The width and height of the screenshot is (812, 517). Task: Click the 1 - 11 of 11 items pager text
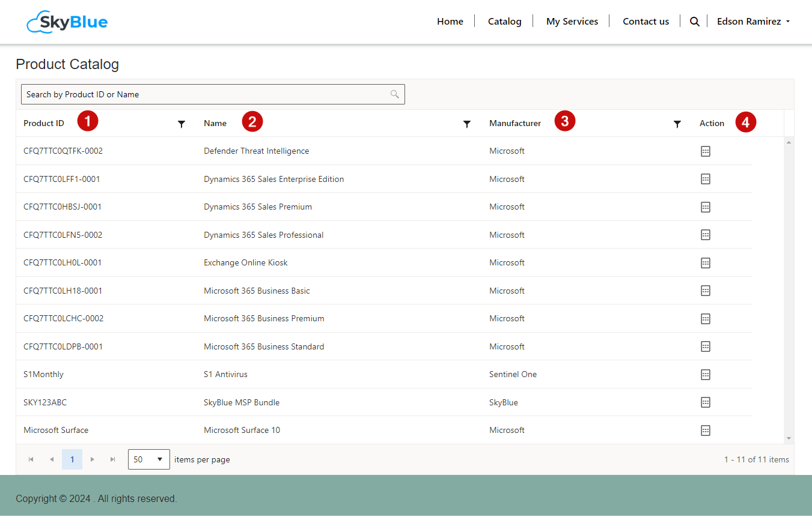click(757, 459)
